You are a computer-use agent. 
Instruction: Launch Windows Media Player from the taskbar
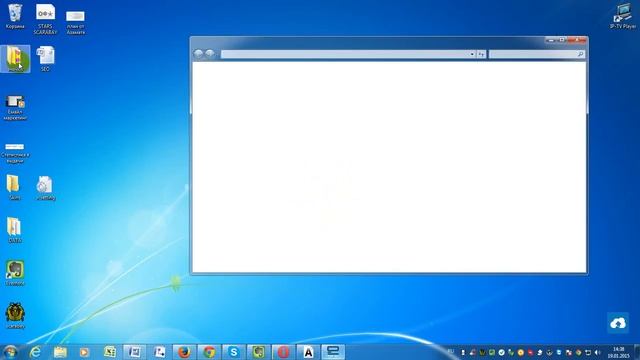(x=84, y=352)
